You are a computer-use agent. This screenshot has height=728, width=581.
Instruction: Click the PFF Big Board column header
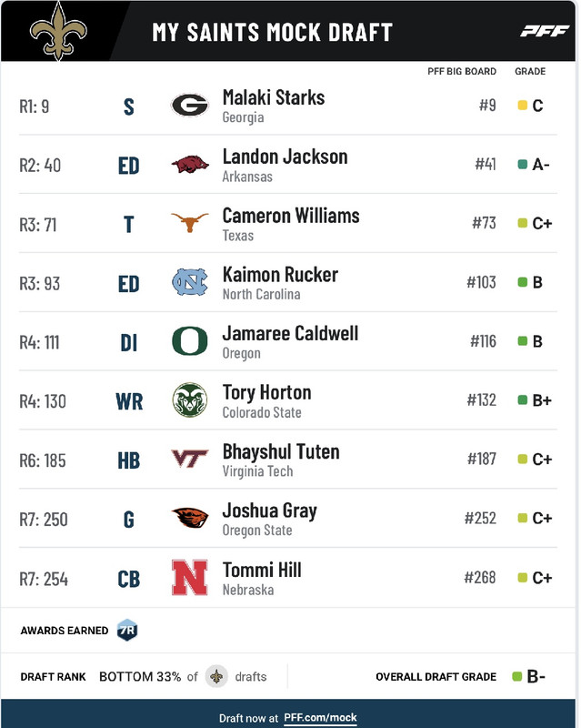462,72
